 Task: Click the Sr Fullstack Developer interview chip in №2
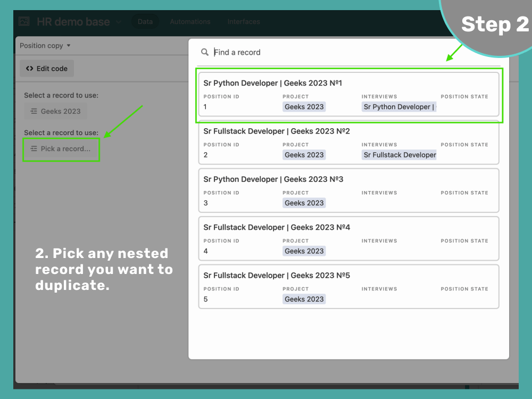point(399,155)
